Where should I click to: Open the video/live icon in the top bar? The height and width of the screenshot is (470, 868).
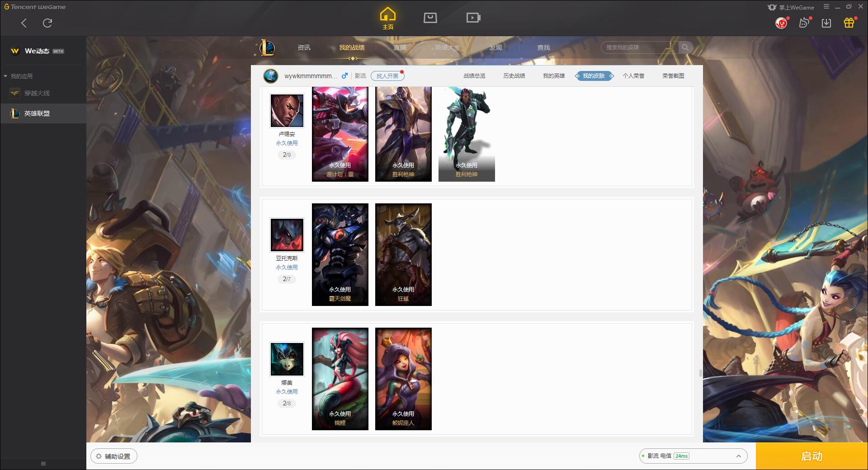click(x=473, y=18)
